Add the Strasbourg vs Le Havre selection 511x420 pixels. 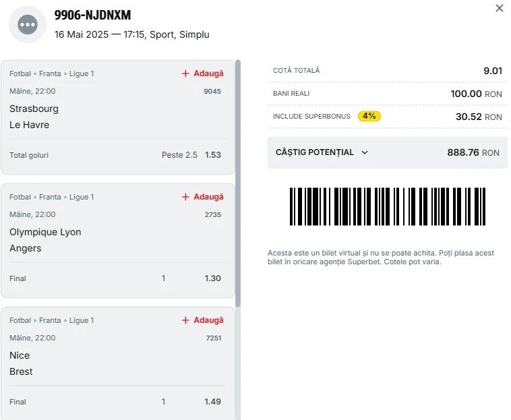[202, 73]
